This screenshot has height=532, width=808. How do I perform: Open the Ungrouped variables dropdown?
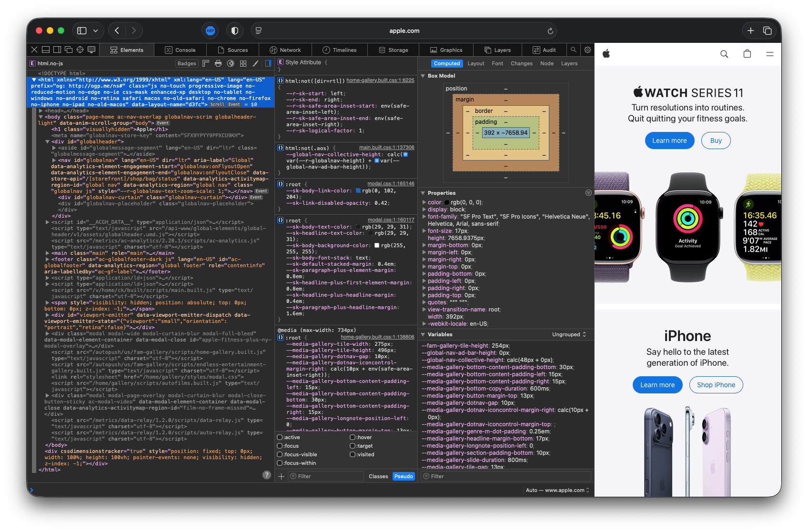[x=569, y=334]
